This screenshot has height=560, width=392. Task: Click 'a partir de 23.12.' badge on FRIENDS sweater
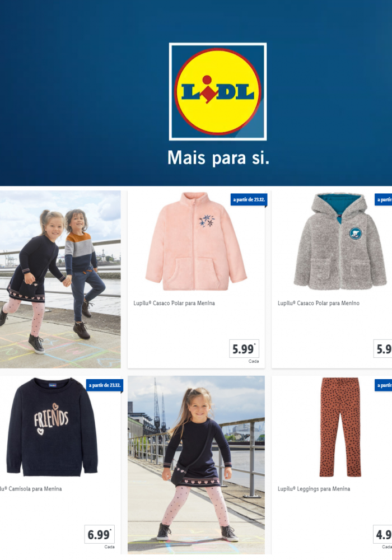click(105, 385)
